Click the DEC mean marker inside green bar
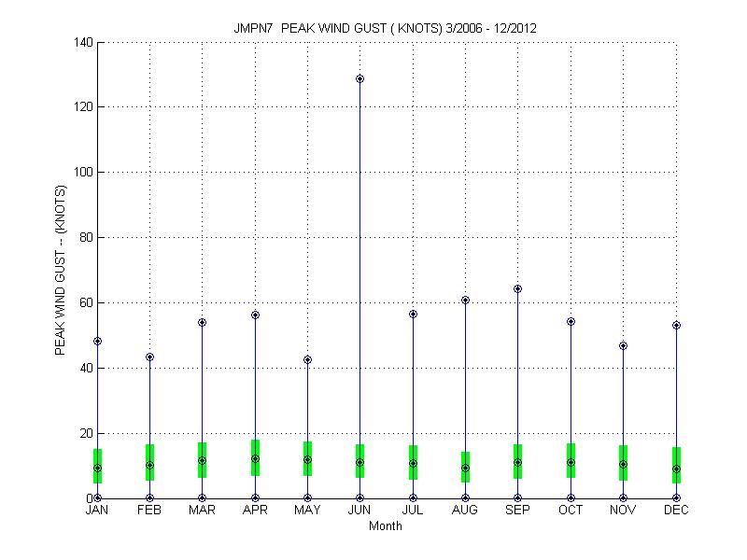Viewport: 747px width, 560px height. pyautogui.click(x=676, y=469)
